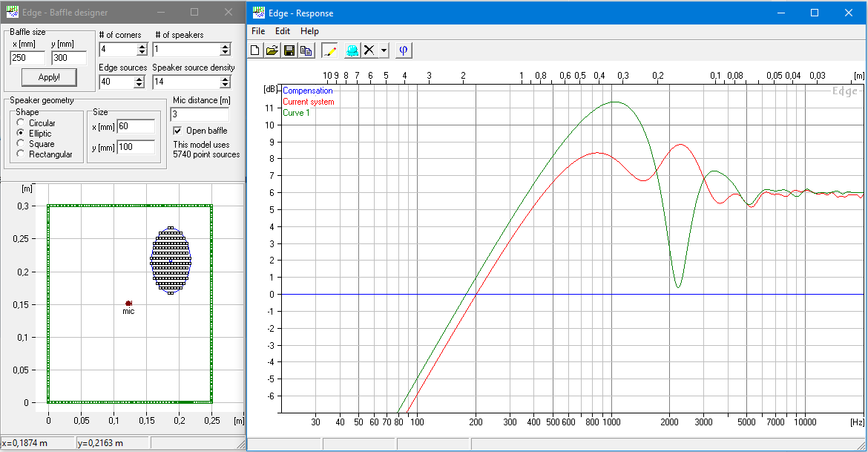The image size is (868, 452).
Task: Select the pencil draw curve tool
Action: 329,50
